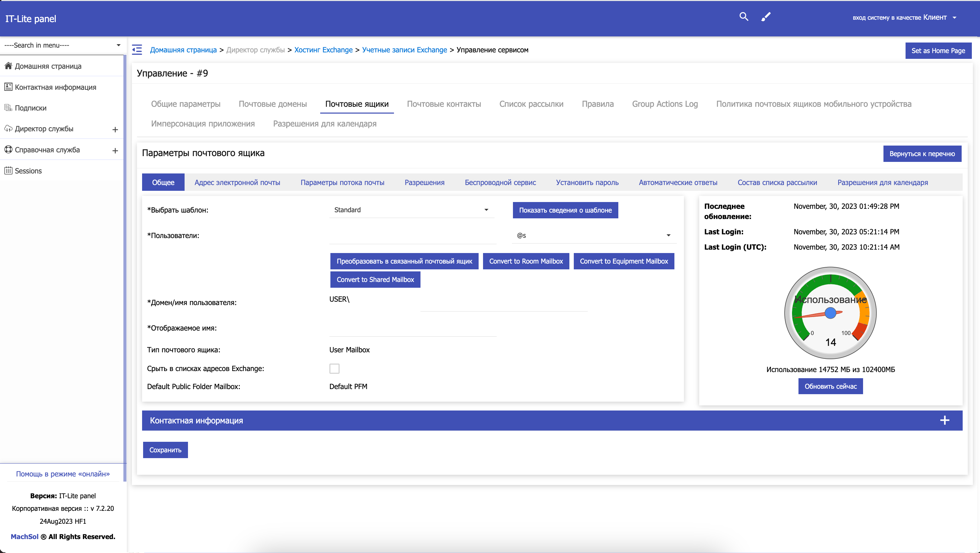The image size is (980, 553).
Task: Open the Клиент account dropdown arrow
Action: click(955, 17)
